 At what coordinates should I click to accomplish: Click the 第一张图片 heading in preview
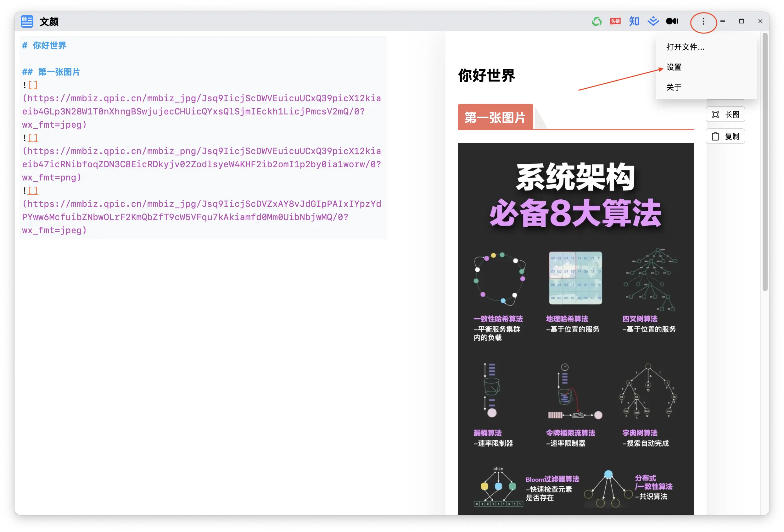point(495,118)
